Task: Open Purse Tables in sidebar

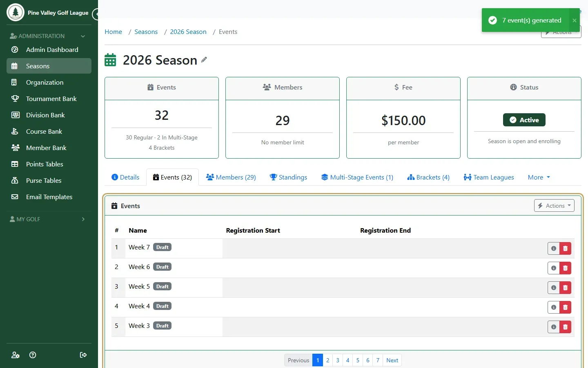Action: [x=49, y=181]
